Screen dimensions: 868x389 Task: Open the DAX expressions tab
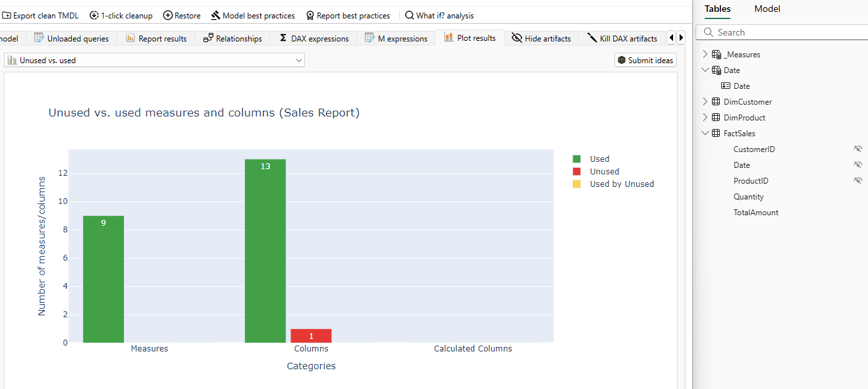pos(313,38)
